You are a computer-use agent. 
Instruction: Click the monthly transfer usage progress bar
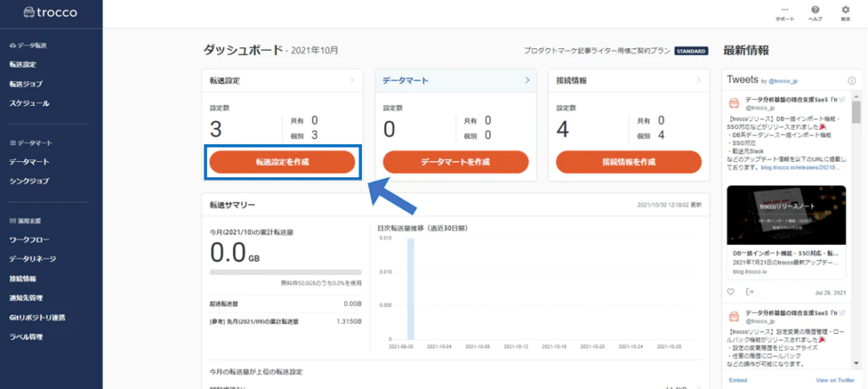tap(286, 272)
